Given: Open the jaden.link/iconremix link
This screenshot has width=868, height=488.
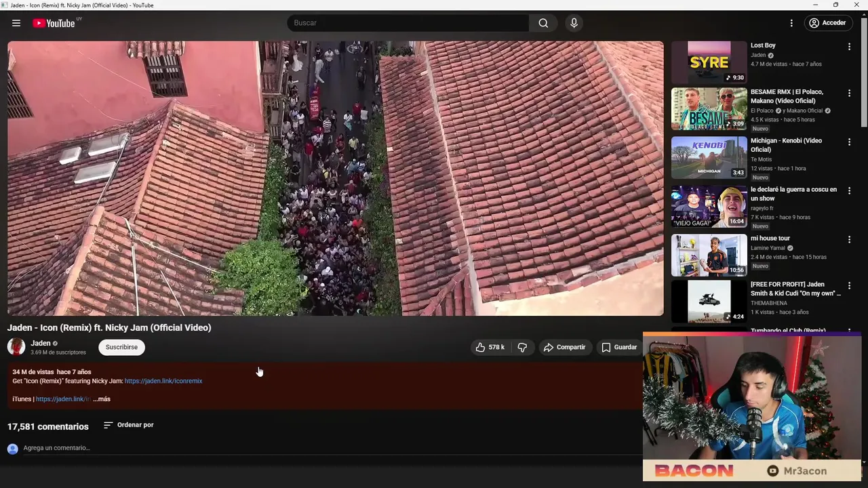Looking at the screenshot, I should [x=163, y=381].
